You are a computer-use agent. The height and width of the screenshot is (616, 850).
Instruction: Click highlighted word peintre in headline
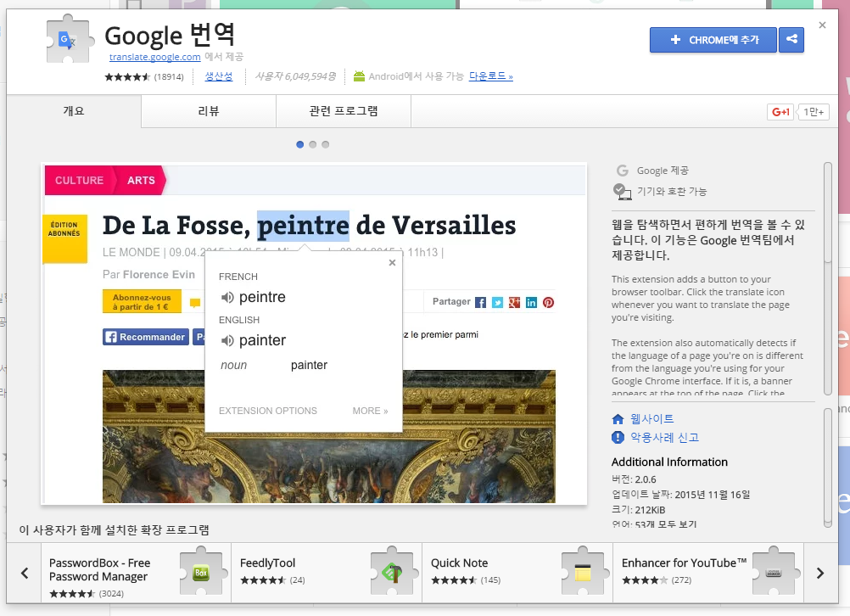[303, 226]
